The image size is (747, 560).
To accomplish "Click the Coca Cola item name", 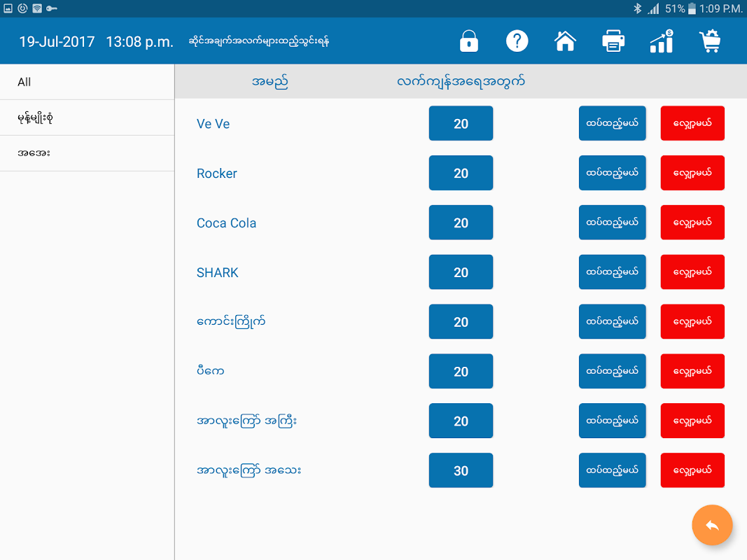I will (226, 223).
